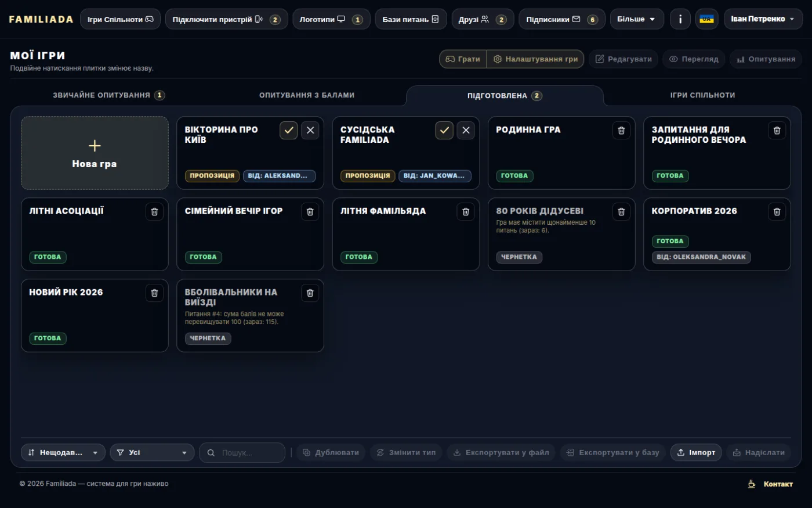
Task: Go to Логотипи section
Action: (331, 19)
